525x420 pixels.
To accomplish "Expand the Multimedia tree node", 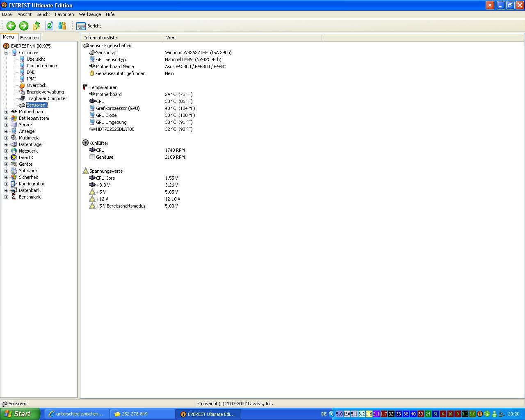I will click(6, 138).
